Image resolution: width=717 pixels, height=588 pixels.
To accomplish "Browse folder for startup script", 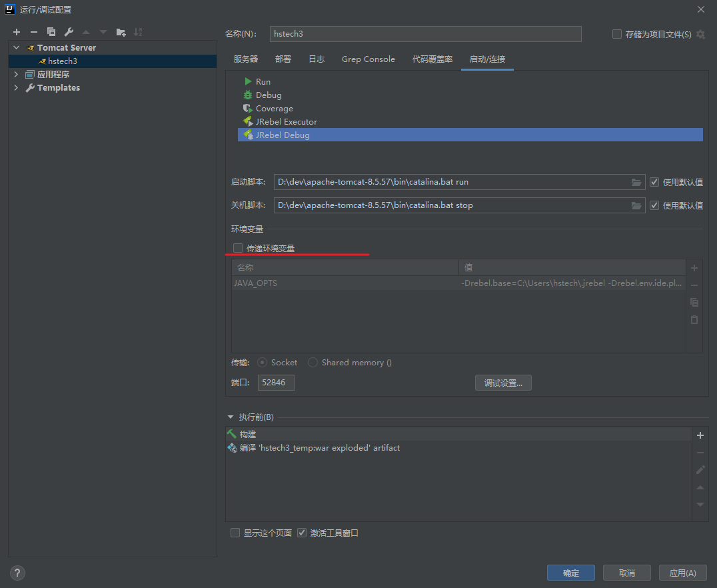I will tap(636, 182).
